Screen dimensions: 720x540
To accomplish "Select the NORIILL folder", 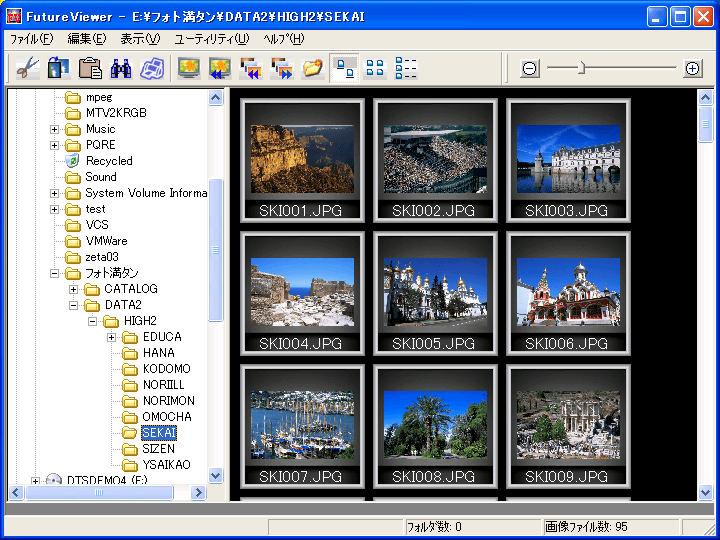I will click(163, 385).
